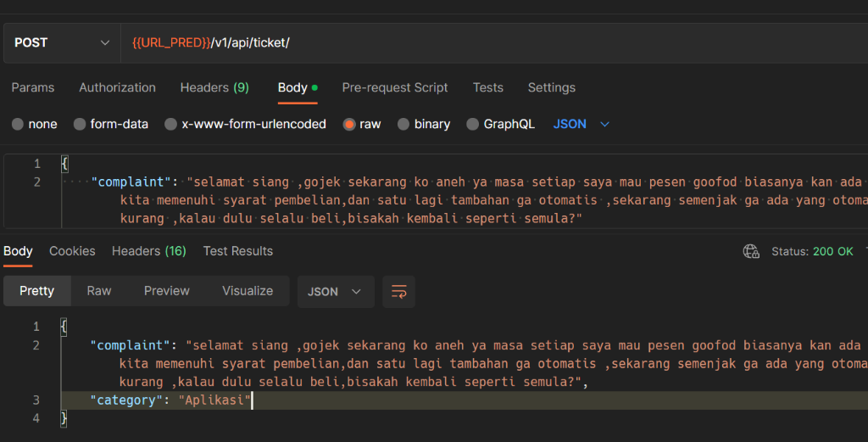
Task: Select x-www-form-urlencoded body type
Action: point(245,124)
